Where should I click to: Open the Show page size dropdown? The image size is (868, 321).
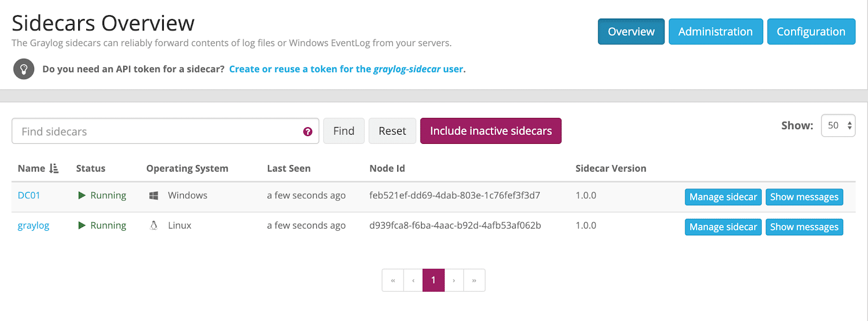pos(838,125)
